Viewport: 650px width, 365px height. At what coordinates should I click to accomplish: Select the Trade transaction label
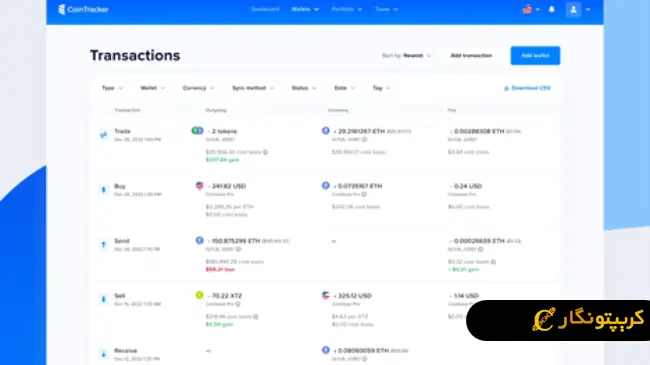(122, 131)
